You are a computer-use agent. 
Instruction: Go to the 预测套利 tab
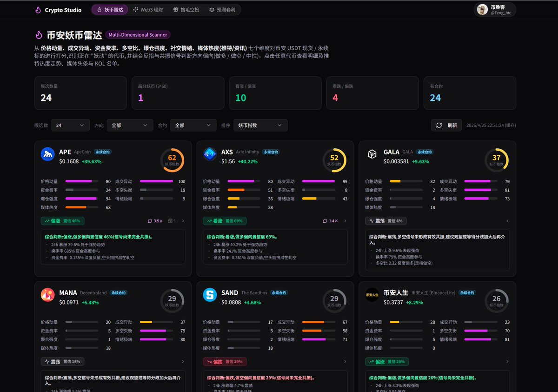[222, 10]
